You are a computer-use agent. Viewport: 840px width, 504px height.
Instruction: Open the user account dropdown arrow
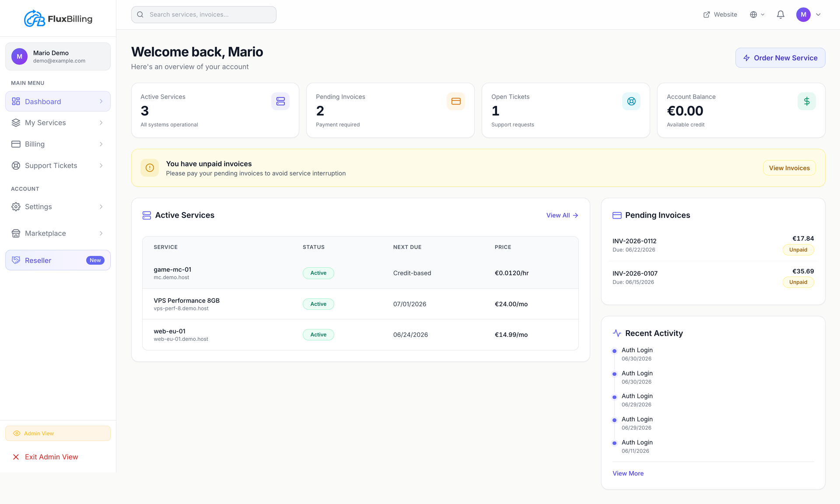point(818,14)
